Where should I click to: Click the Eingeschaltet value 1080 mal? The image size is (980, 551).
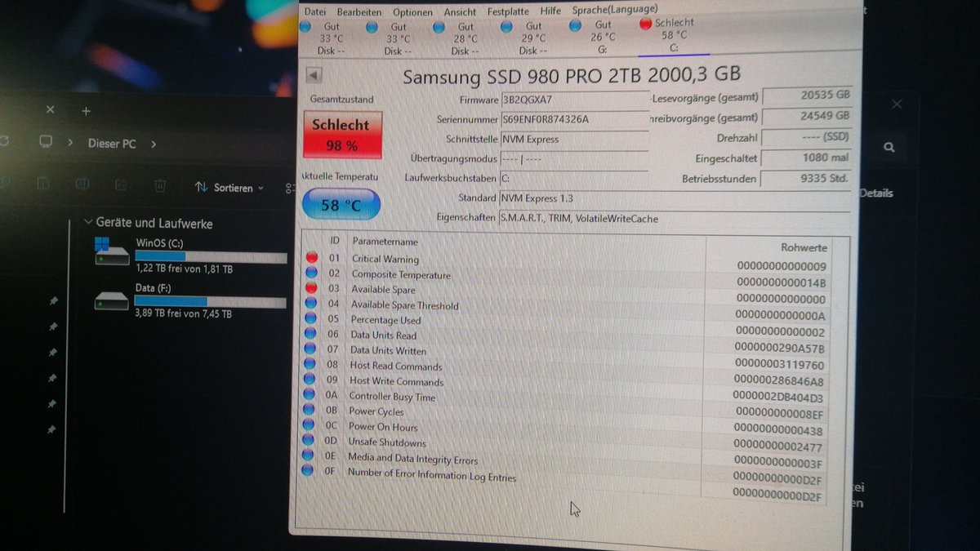click(x=806, y=158)
